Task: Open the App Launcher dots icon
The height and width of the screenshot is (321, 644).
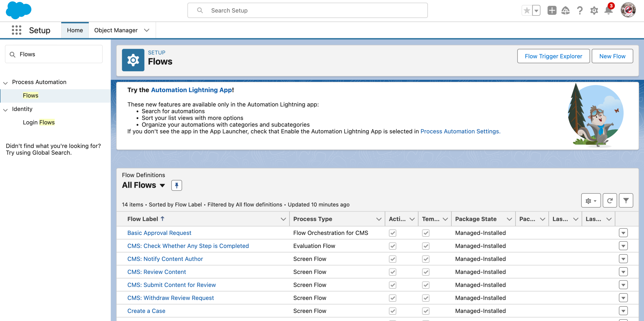Action: point(17,30)
